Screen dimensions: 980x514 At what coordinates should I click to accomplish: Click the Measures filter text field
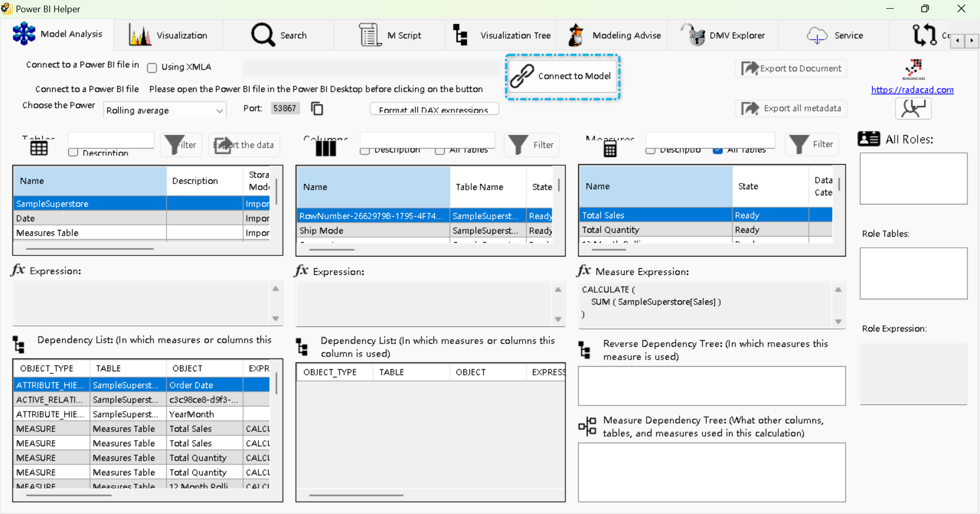coord(710,140)
